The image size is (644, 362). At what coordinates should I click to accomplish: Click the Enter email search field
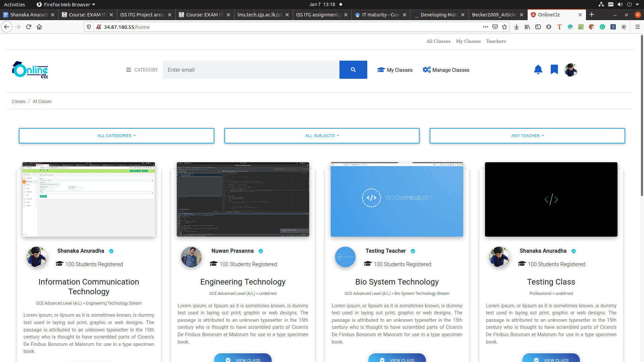coord(251,70)
